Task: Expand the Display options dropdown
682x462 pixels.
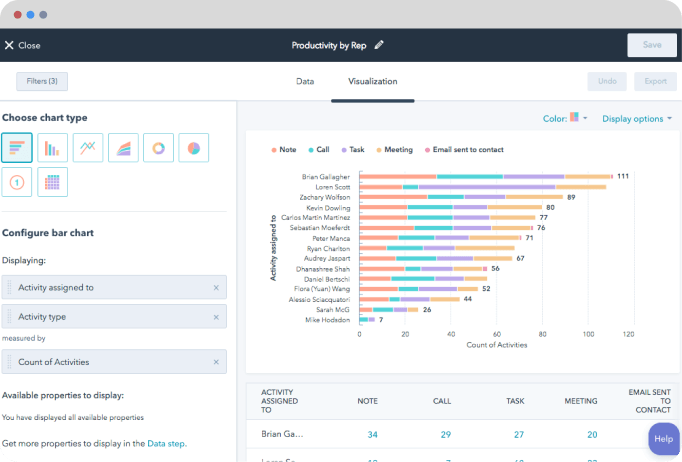Action: (x=637, y=118)
